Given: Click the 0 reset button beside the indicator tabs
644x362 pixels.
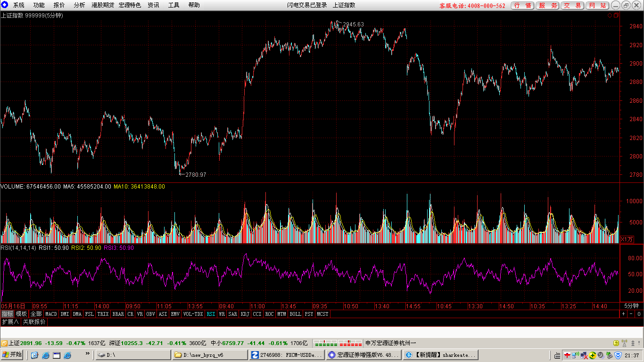Looking at the screenshot, I should [639, 314].
